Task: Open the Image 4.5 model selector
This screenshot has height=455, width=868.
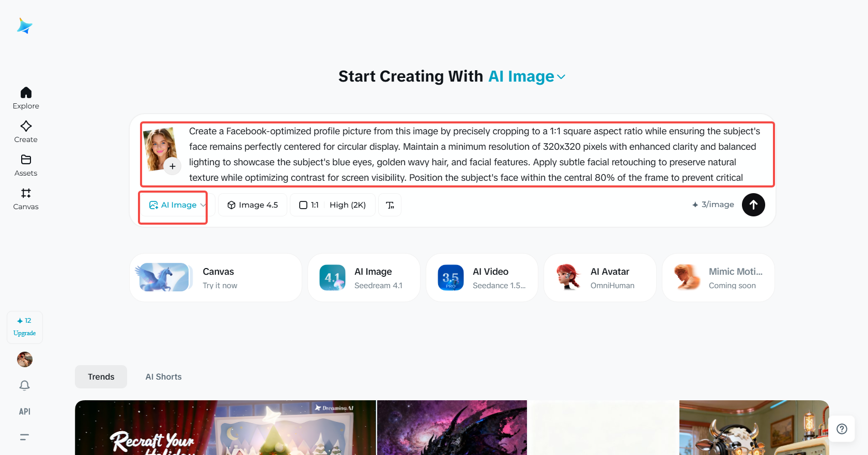Action: click(x=253, y=205)
